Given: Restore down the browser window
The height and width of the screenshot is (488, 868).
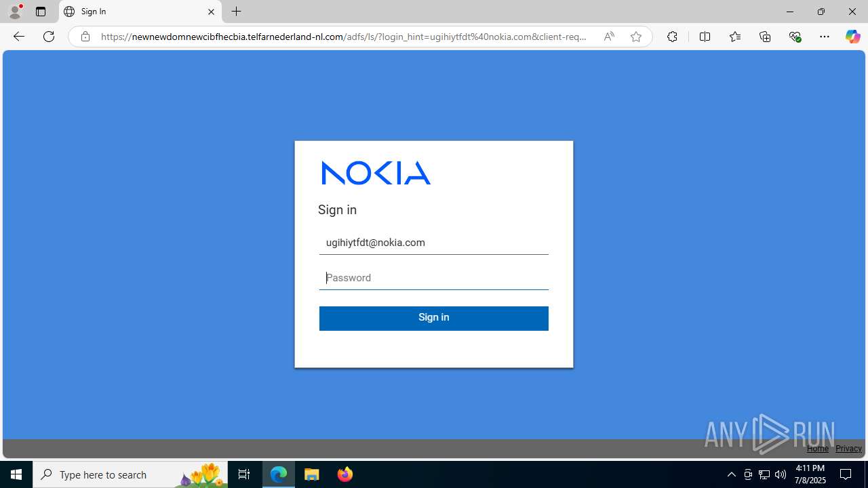Looking at the screenshot, I should pos(821,12).
